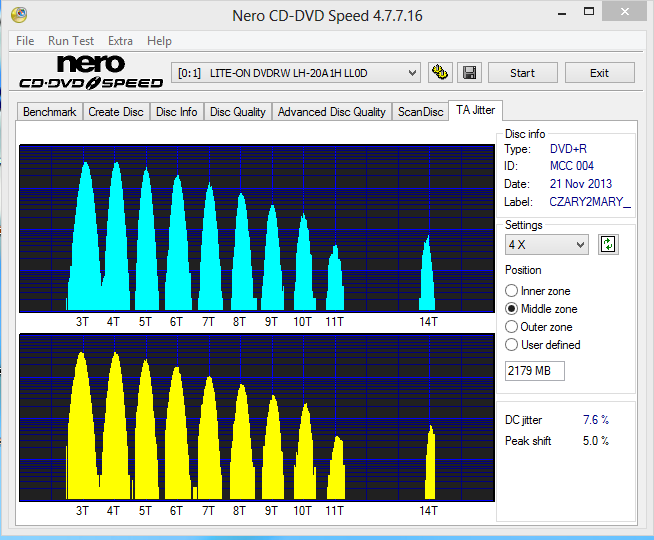Select the Outer zone radio button
Screen dimensions: 654x540
(x=511, y=327)
